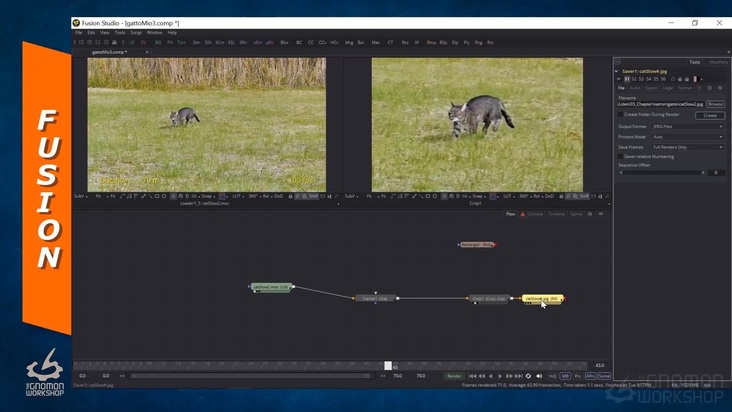Switch to the Modifiers tab in inspector
The width and height of the screenshot is (732, 412).
tap(718, 62)
